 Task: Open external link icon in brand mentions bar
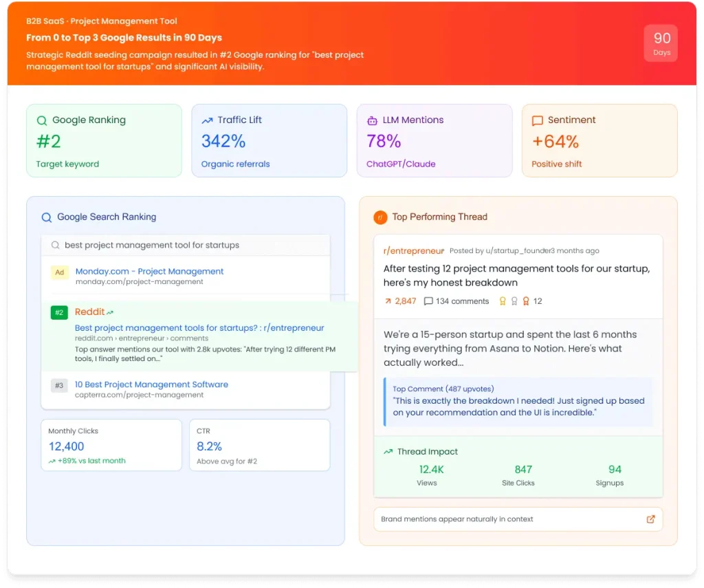click(x=650, y=519)
